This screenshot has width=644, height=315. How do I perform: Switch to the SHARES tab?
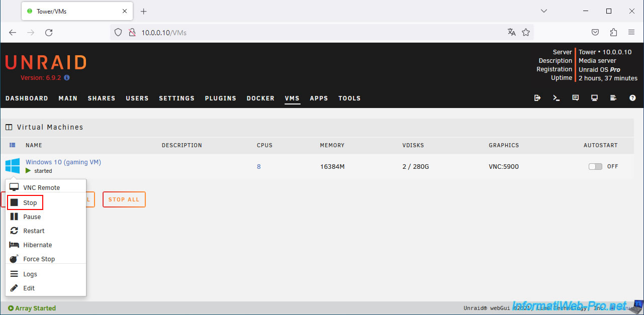tap(102, 98)
